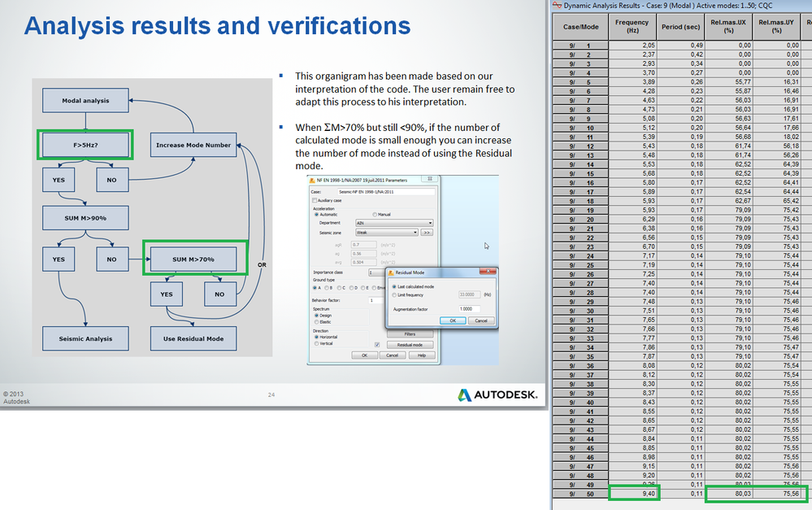The width and height of the screenshot is (812, 510).
Task: Click slide title Analysis results and verifications
Action: click(x=218, y=25)
